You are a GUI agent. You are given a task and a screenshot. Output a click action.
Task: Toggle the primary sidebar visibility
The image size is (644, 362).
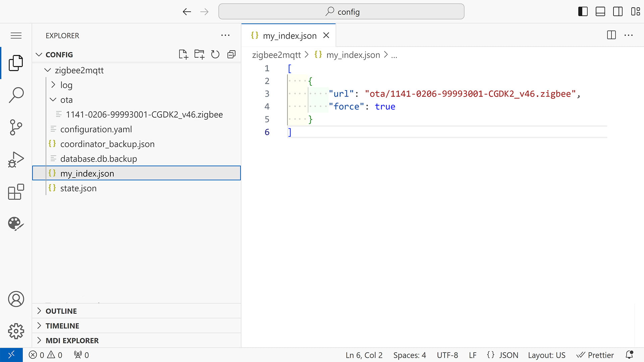583,11
